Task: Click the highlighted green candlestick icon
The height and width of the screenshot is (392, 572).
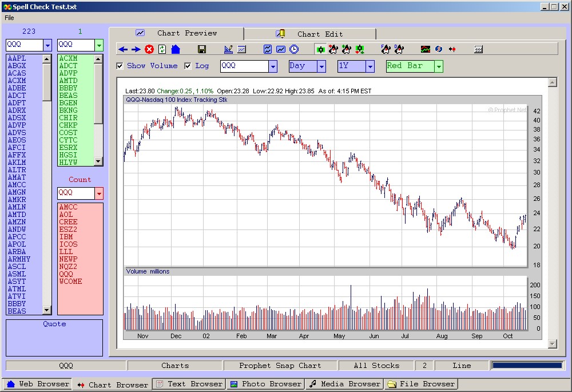Action: [x=321, y=49]
